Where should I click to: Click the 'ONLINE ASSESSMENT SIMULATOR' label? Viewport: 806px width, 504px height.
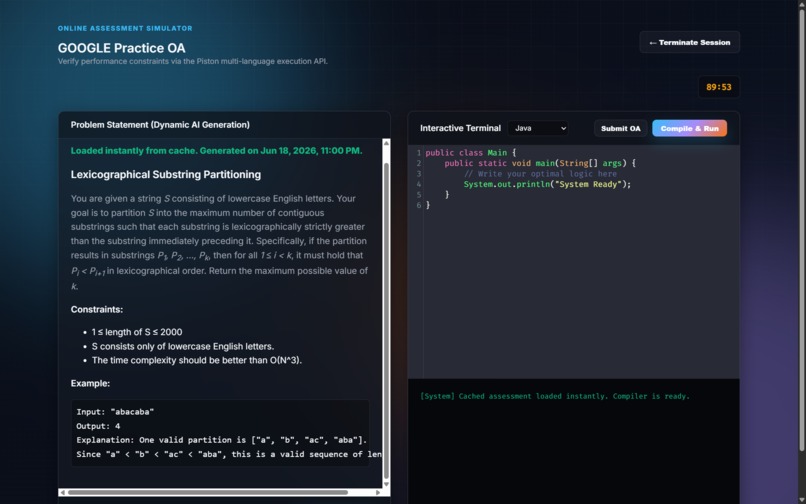[125, 28]
